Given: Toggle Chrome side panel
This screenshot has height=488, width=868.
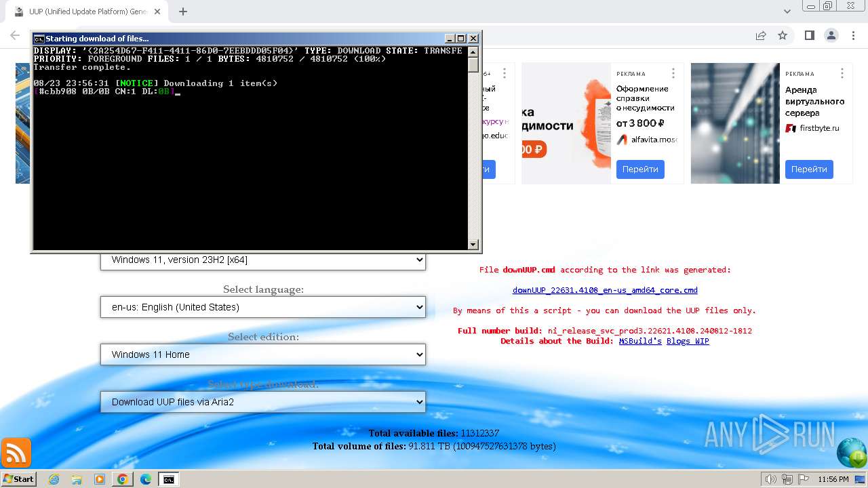Looking at the screenshot, I should click(x=810, y=35).
